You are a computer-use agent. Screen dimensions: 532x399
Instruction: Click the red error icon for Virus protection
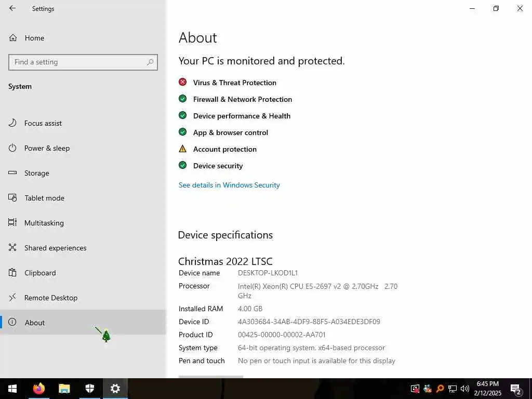point(182,82)
